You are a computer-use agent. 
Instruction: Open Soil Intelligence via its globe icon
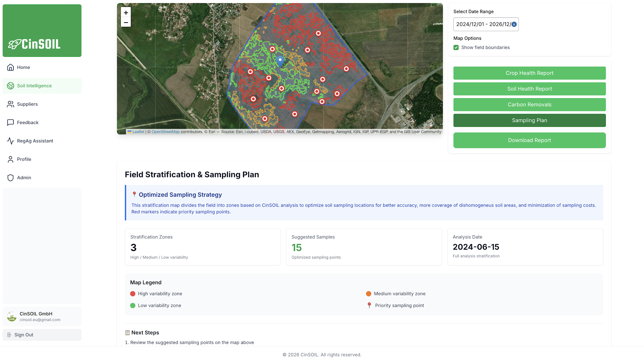pos(10,86)
